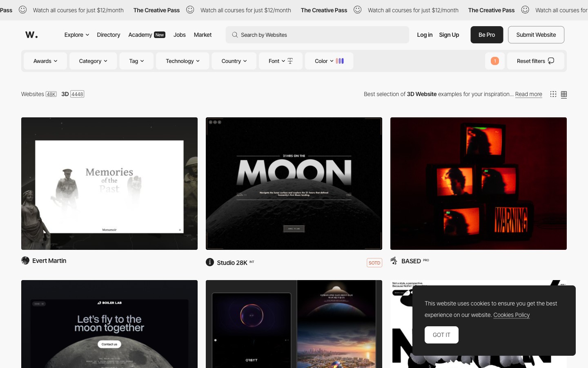Click the Font type icon
The width and height of the screenshot is (588, 368).
pos(290,61)
